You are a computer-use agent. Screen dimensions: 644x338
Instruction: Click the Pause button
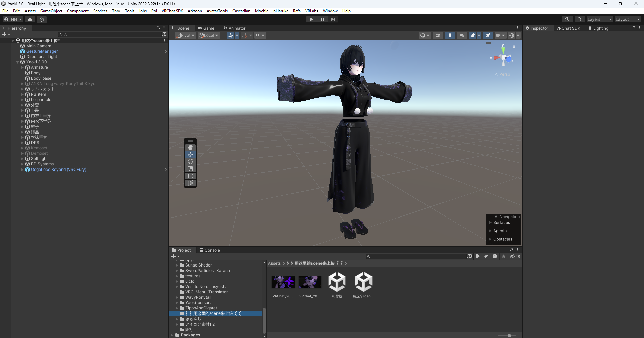(322, 19)
